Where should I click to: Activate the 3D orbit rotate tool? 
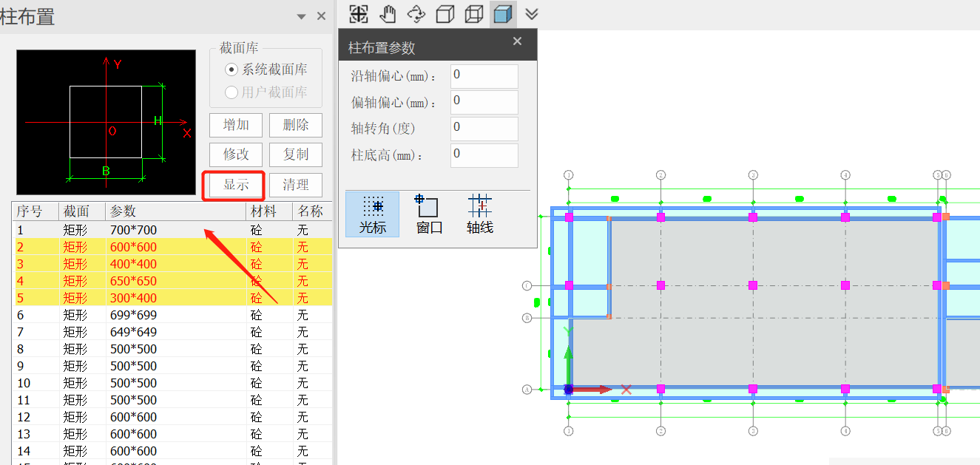click(417, 14)
